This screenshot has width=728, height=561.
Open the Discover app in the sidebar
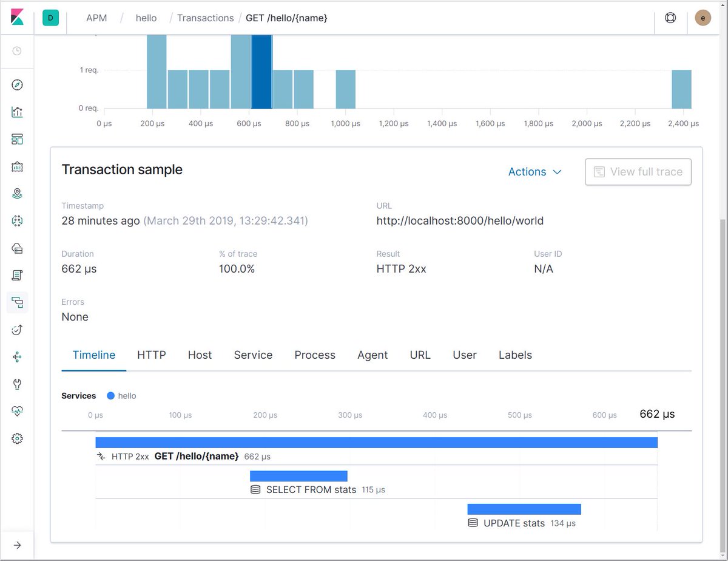17,84
